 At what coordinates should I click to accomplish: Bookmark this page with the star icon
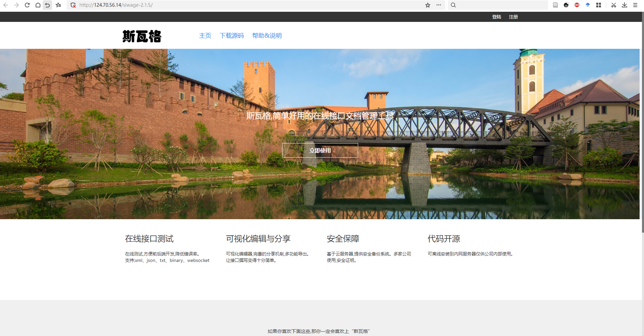(428, 5)
